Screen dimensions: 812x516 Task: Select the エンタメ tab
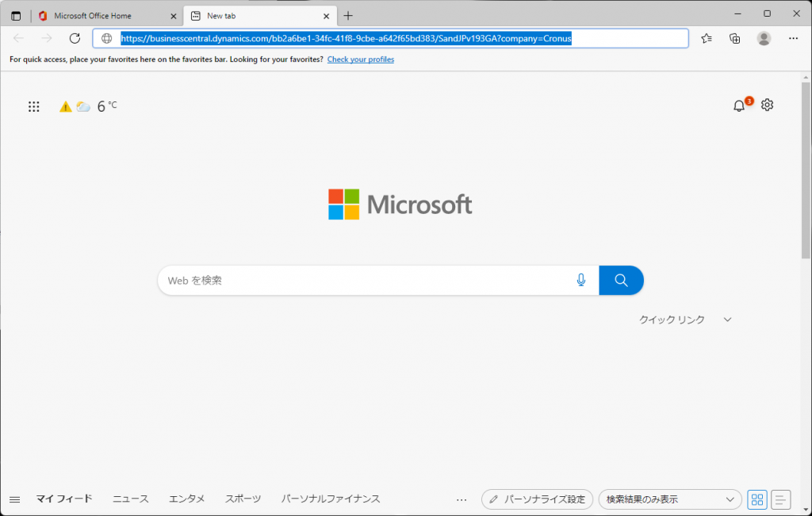pos(187,499)
